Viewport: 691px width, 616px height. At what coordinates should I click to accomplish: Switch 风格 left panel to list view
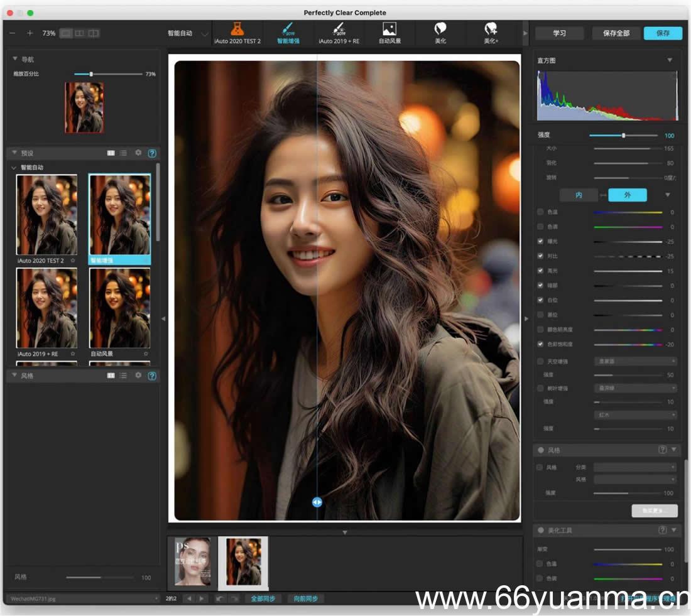123,376
